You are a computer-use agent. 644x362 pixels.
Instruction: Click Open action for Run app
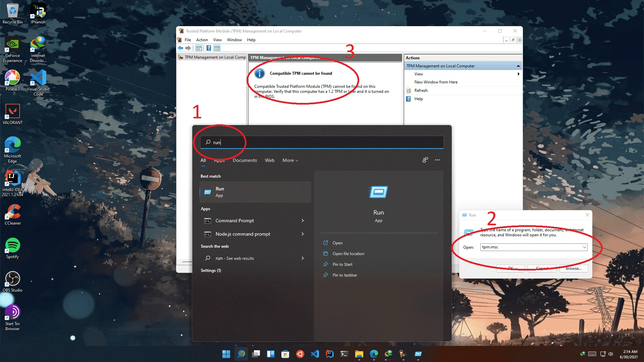coord(337,243)
